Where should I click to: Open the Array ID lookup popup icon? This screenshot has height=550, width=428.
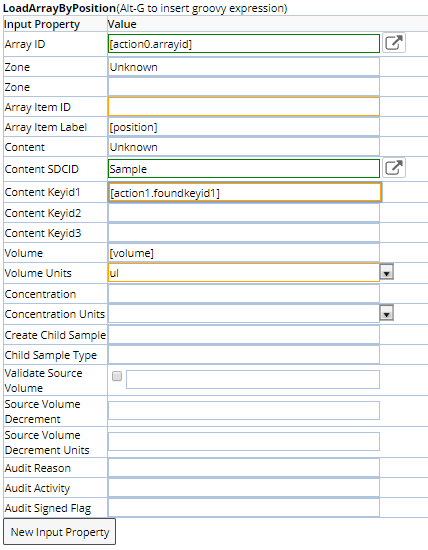394,43
